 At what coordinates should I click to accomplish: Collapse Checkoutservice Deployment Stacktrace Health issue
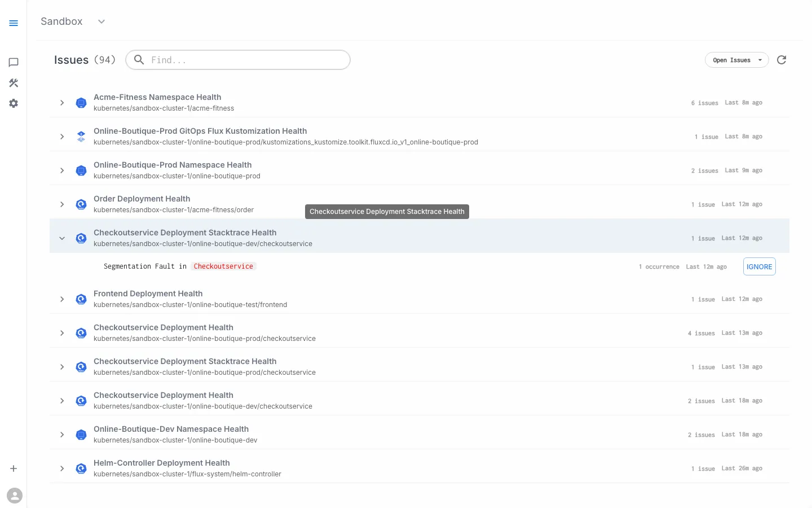point(62,238)
